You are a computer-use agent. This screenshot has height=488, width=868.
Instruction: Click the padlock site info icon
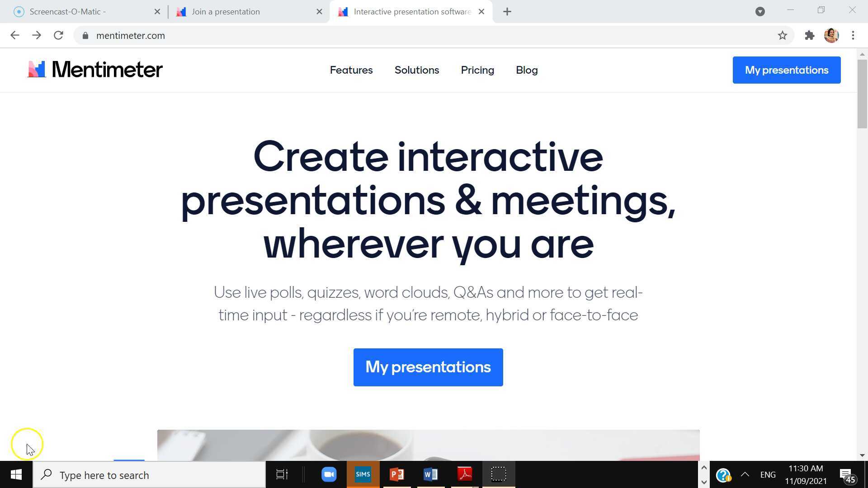tap(85, 35)
